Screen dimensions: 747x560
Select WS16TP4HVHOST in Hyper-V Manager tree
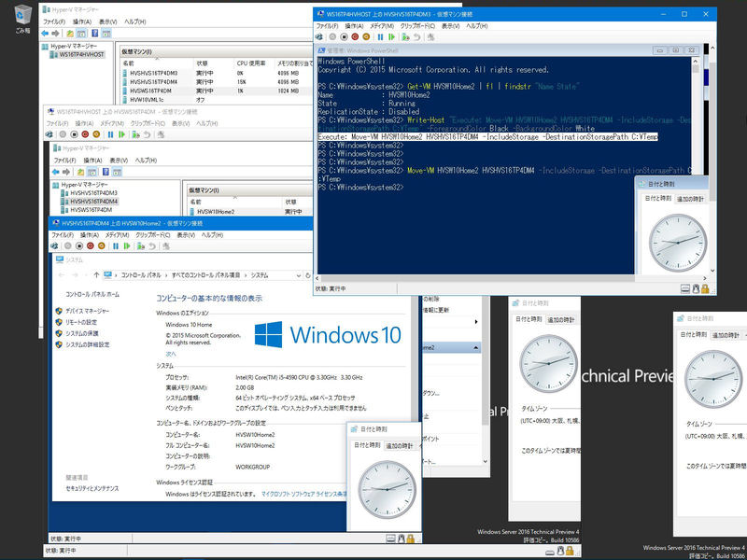(81, 54)
